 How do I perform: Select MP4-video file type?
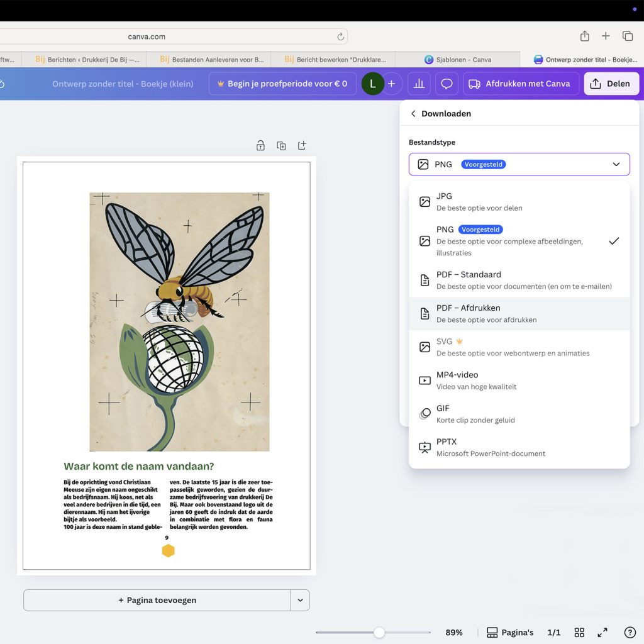[519, 380]
